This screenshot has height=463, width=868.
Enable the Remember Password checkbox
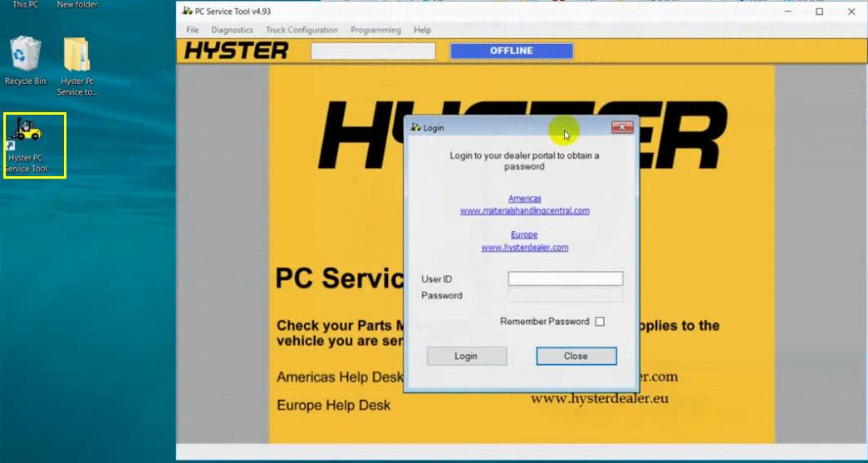[x=600, y=321]
